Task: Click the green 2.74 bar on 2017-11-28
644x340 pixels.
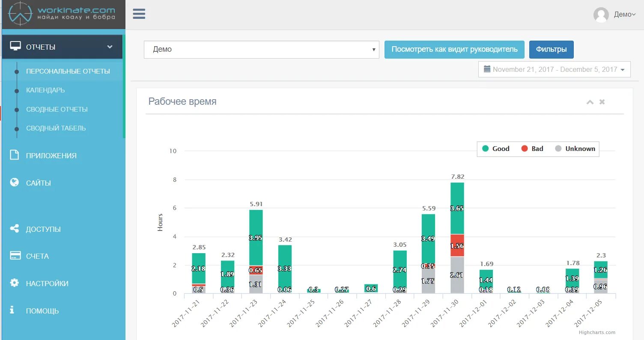Action: (x=400, y=270)
